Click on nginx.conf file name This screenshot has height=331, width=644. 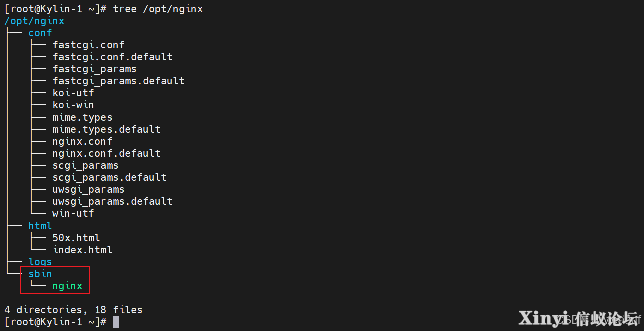(x=82, y=141)
